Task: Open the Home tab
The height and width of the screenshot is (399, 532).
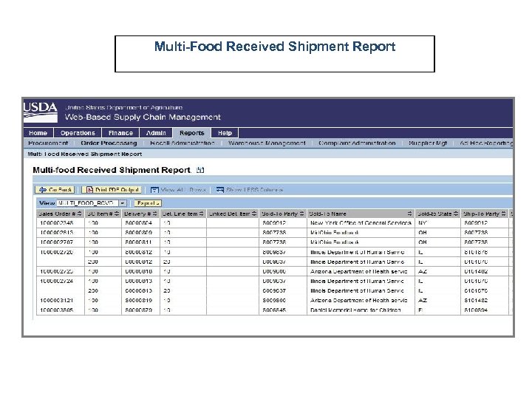Action: tap(38, 133)
